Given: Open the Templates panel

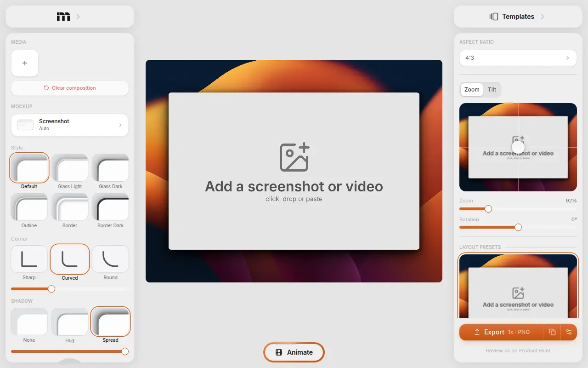Looking at the screenshot, I should coord(518,17).
